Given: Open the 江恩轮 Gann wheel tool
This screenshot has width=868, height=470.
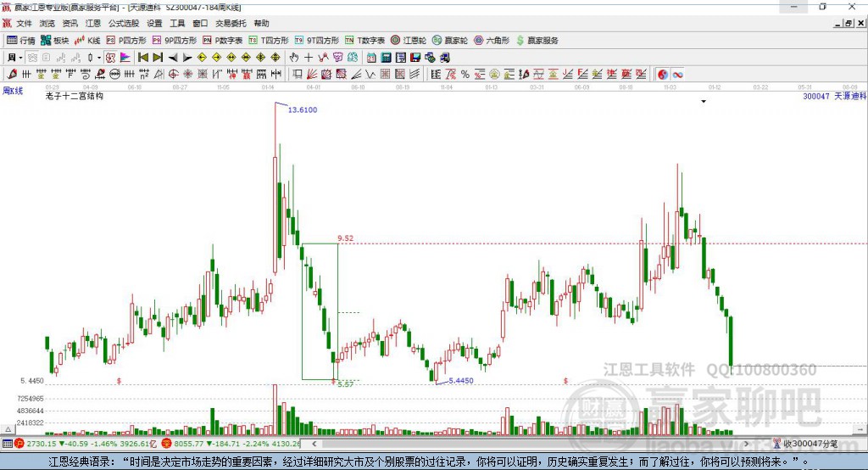Looking at the screenshot, I should pos(409,41).
